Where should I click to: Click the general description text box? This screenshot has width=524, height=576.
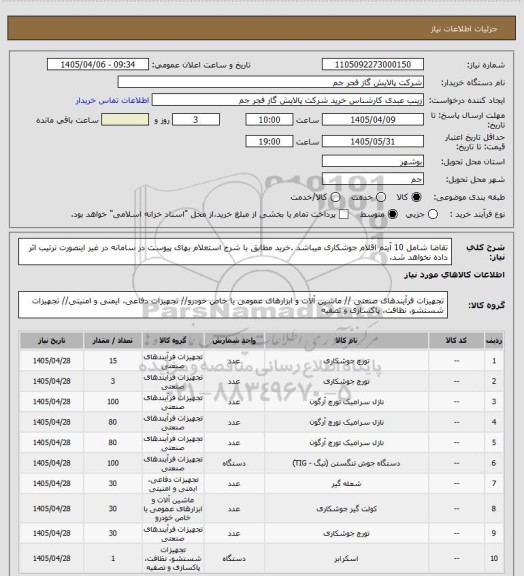(235, 252)
